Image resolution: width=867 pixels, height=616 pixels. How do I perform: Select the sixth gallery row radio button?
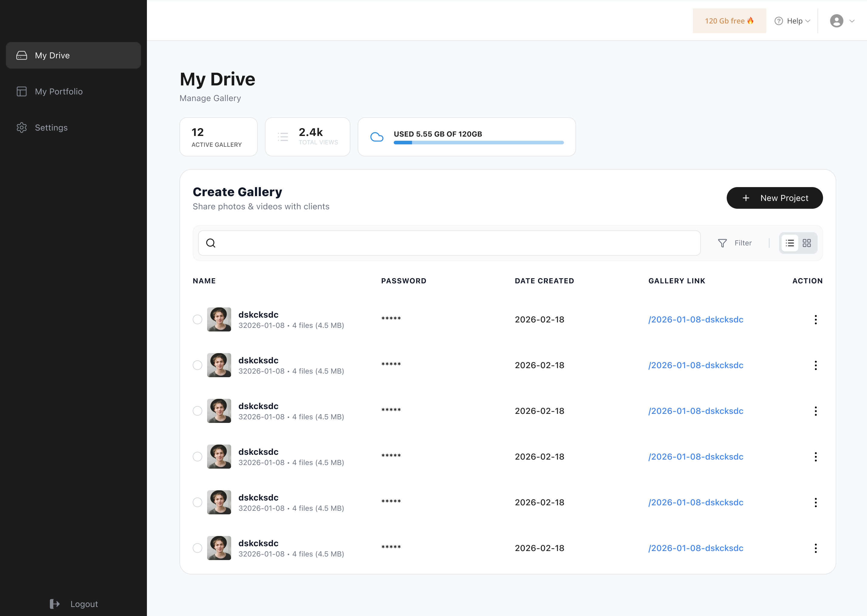click(197, 548)
